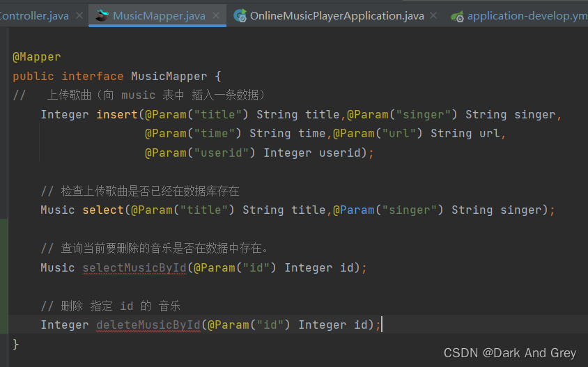
Task: Click the MusicMapper.java file icon
Action: (102, 16)
